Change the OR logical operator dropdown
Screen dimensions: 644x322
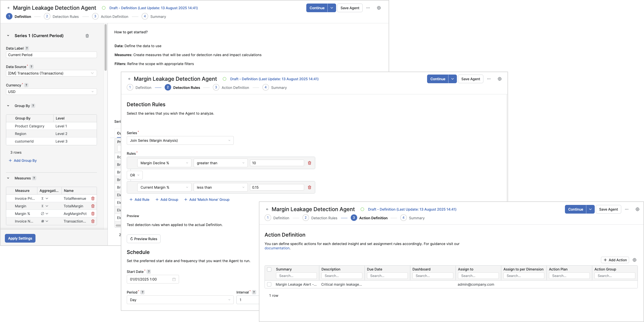coord(135,175)
